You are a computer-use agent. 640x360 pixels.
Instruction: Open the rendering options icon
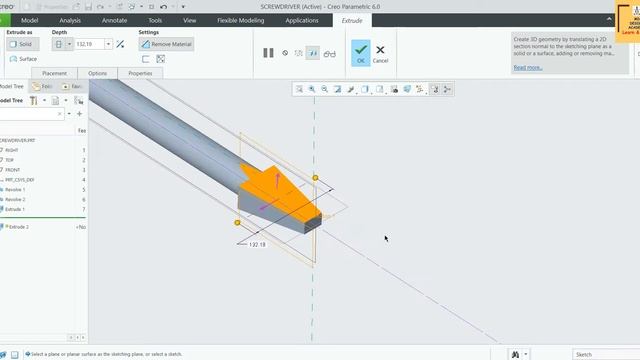[x=351, y=89]
